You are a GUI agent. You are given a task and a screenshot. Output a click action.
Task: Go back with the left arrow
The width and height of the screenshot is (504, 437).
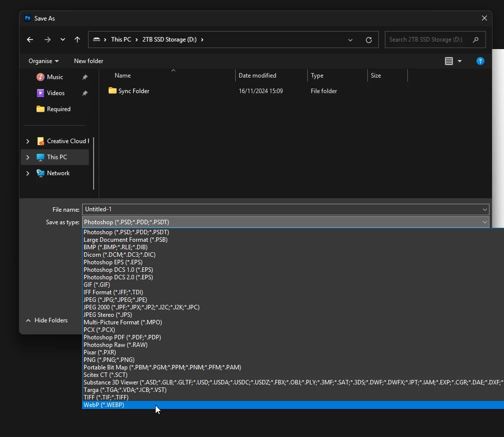coord(30,40)
